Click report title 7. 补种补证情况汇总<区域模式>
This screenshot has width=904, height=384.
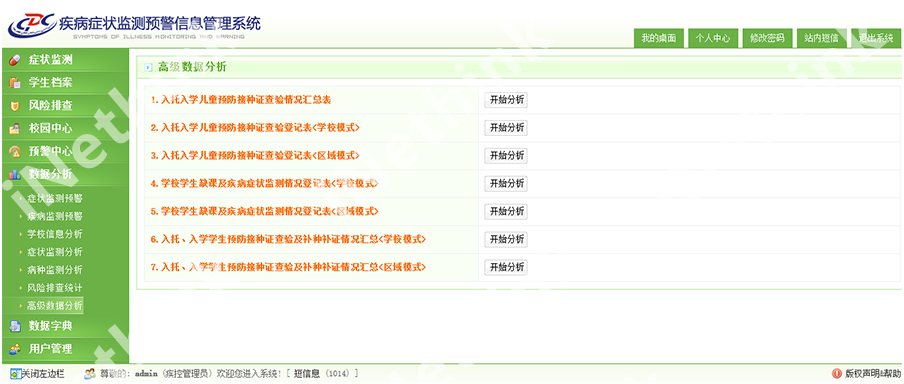[288, 267]
